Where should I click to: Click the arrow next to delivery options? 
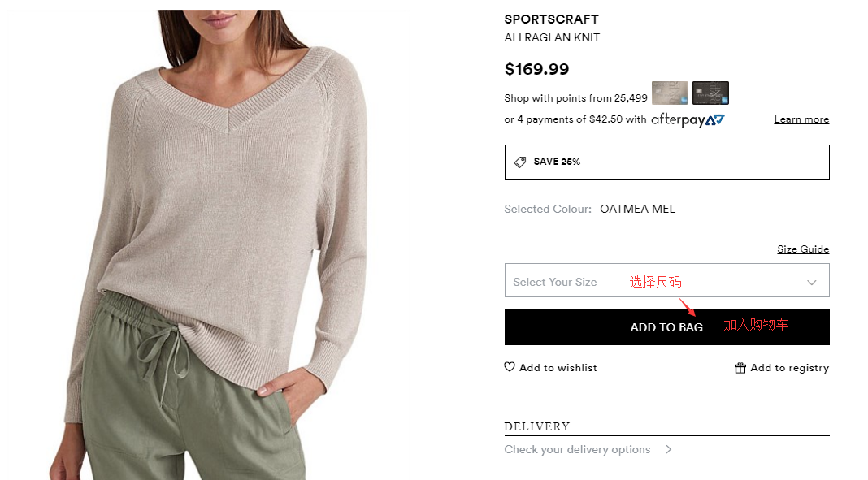(x=668, y=449)
